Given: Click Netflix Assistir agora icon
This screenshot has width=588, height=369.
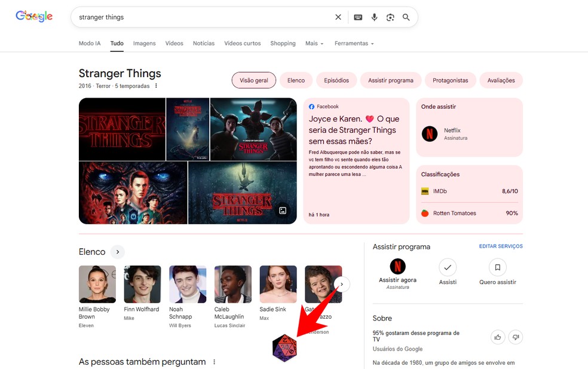Looking at the screenshot, I should click(x=397, y=267).
